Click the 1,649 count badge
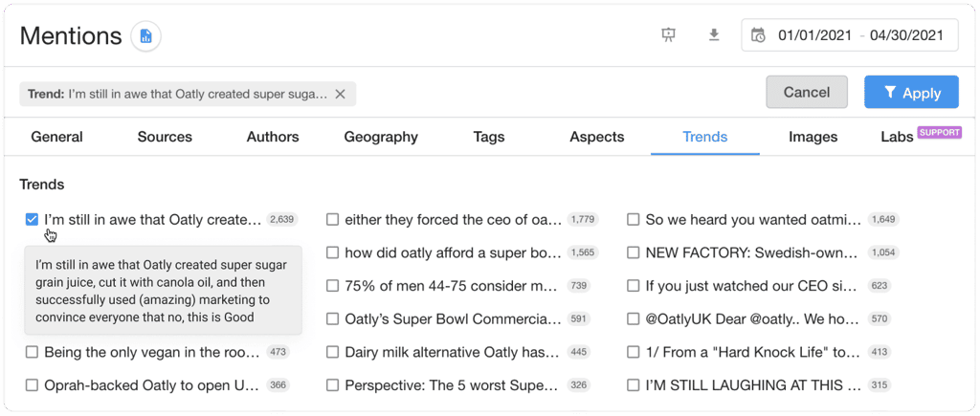 883,220
